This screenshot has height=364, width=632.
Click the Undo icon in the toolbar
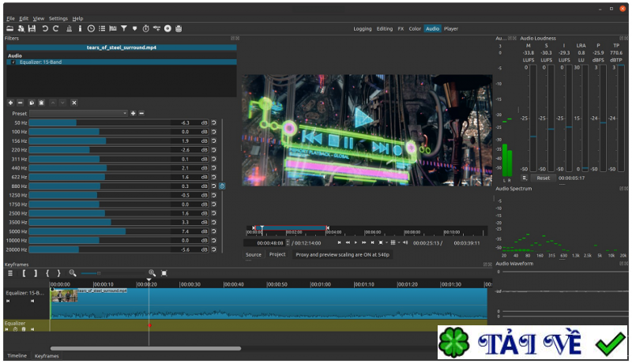[x=45, y=28]
